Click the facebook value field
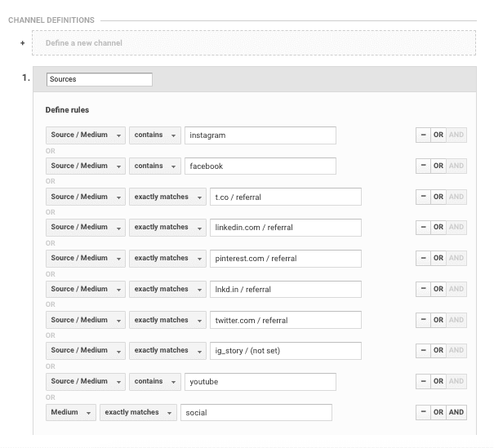Viewport: 494px width, 448px height. [x=260, y=166]
